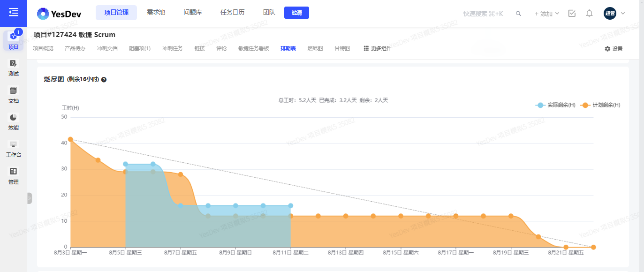This screenshot has width=644, height=272.
Task: Switch to 问题库 top menu
Action: pos(193,13)
